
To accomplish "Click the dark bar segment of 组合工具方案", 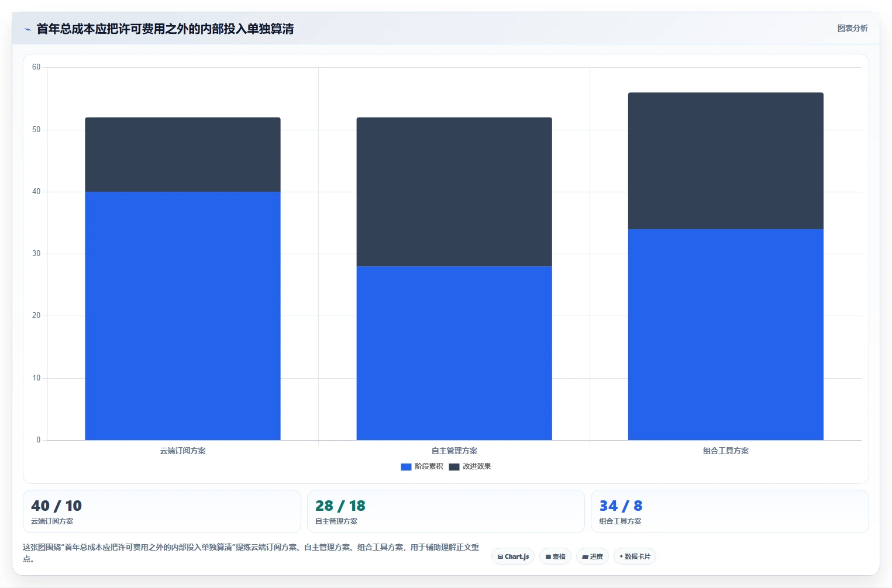I will [725, 161].
